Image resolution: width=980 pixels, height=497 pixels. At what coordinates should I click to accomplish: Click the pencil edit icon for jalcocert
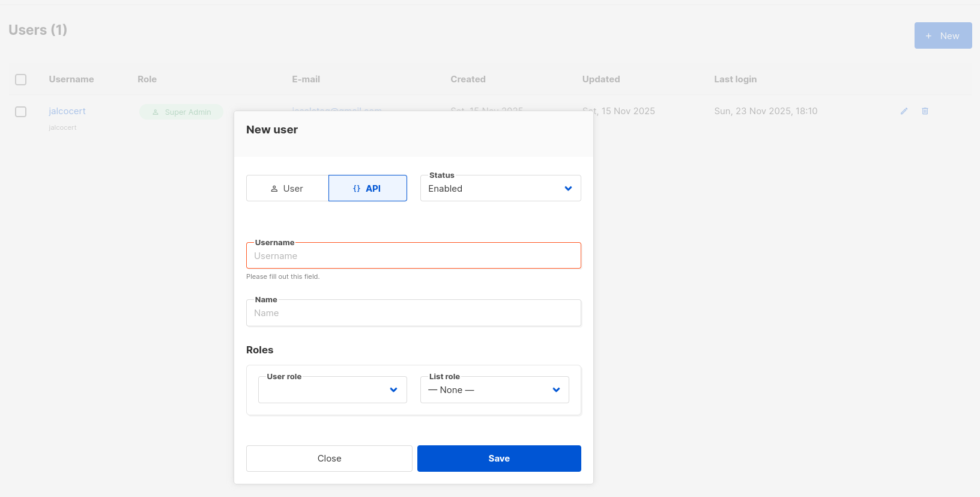[x=904, y=111]
